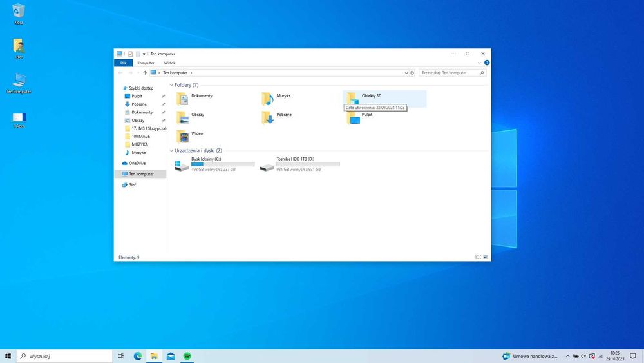Open the Kosz recycle bin on desktop

coord(19,14)
